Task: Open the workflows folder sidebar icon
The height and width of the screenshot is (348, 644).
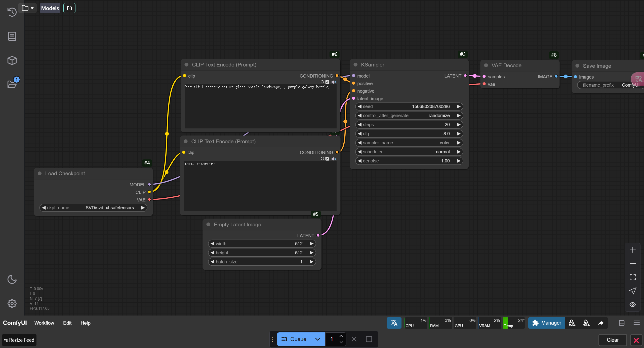Action: coord(12,84)
